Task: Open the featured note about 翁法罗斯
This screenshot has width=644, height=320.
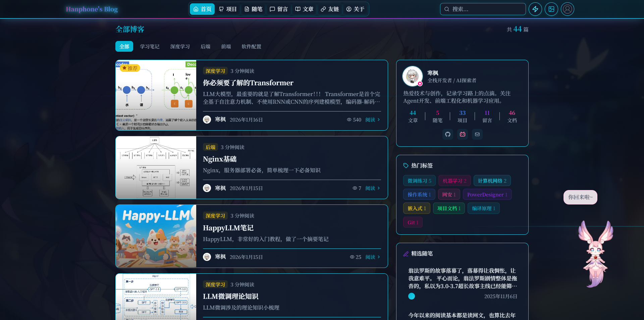Action: pyautogui.click(x=463, y=278)
